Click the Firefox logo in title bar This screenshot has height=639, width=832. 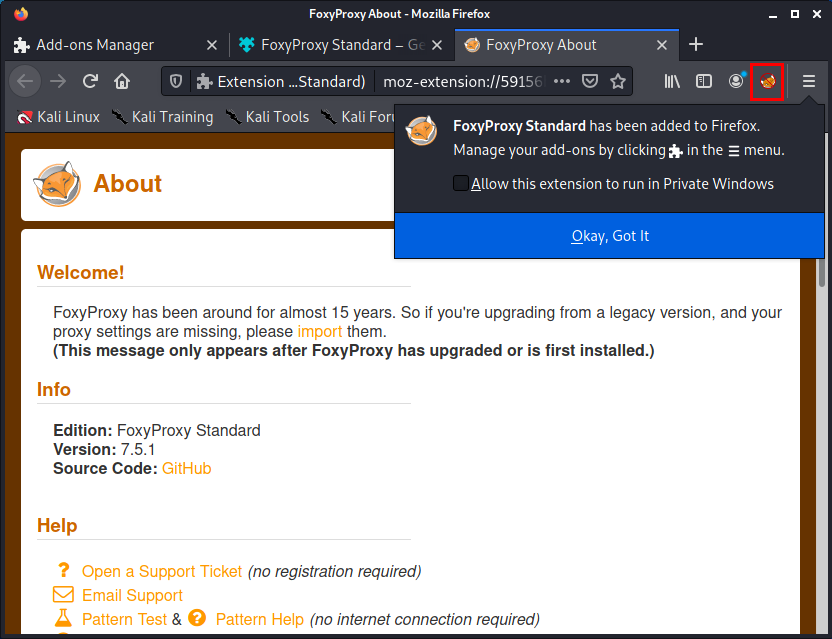click(x=21, y=14)
